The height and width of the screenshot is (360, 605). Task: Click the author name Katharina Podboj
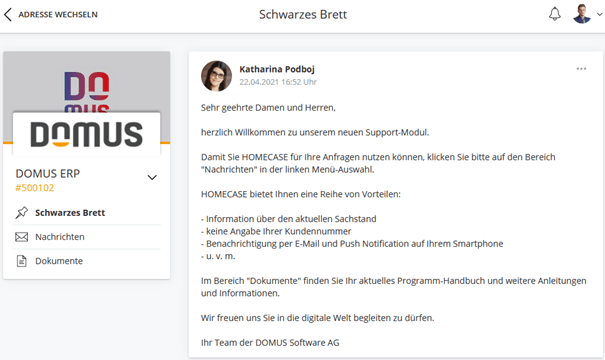[x=277, y=69]
